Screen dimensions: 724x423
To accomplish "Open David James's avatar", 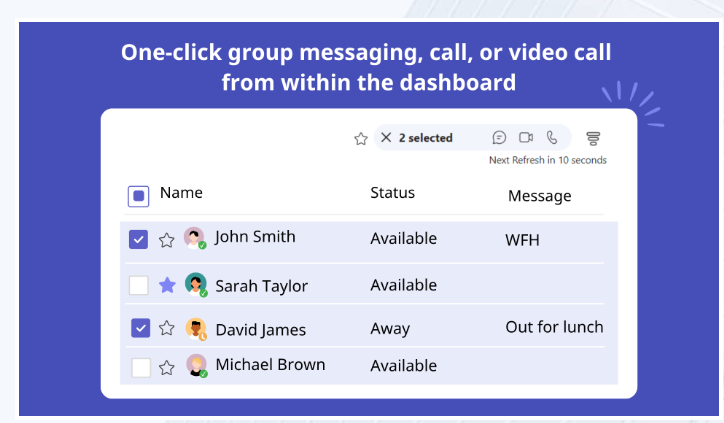I will click(196, 329).
